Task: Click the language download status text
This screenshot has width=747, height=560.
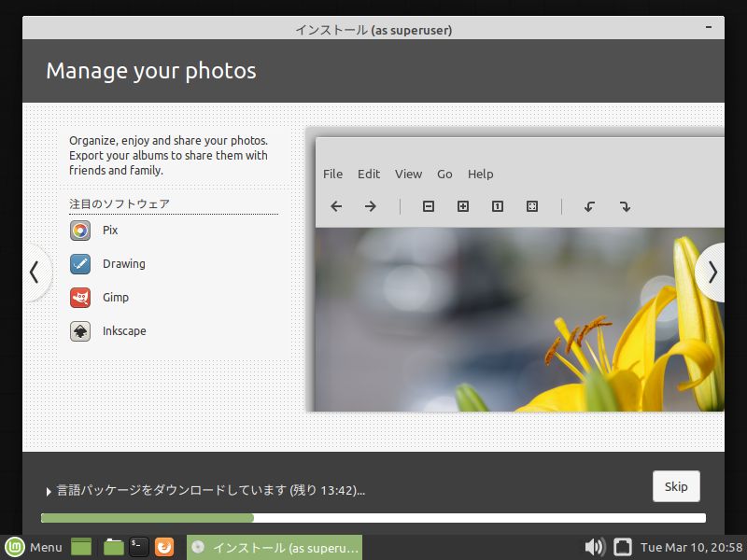Action: [x=211, y=490]
